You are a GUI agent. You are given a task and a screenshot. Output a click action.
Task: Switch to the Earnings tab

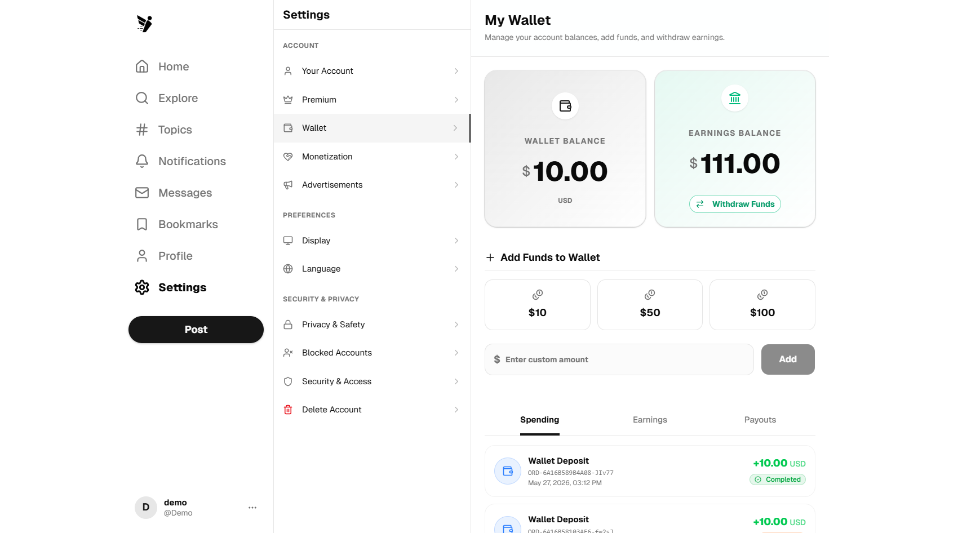pyautogui.click(x=650, y=420)
